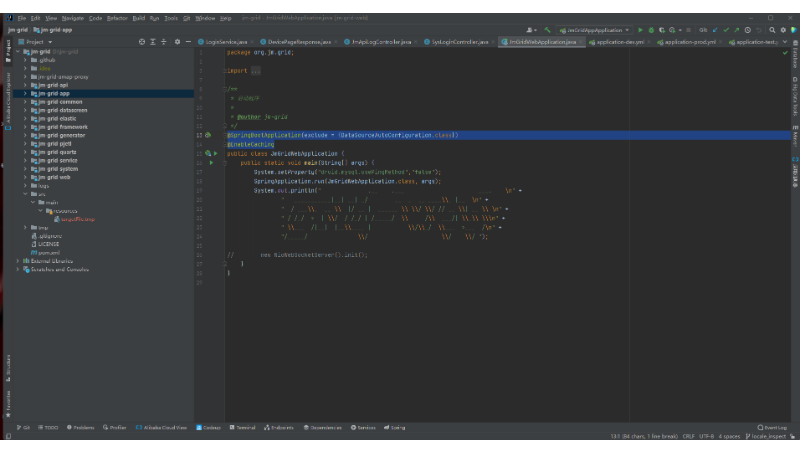Collapse the src folder node

click(25, 194)
